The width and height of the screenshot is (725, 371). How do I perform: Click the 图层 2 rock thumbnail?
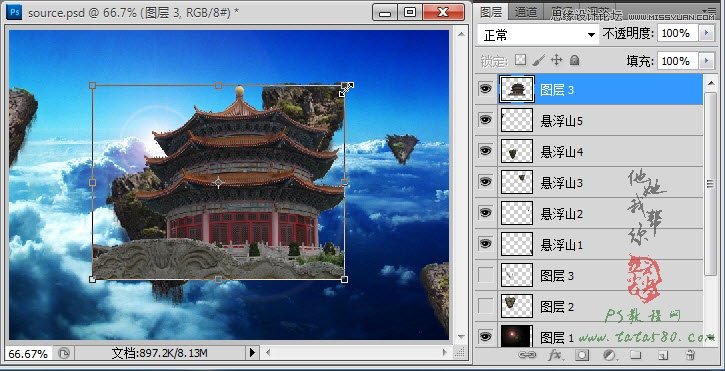517,306
